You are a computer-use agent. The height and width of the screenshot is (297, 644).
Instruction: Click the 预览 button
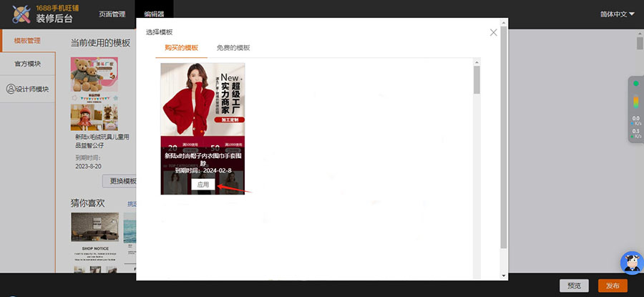pyautogui.click(x=574, y=286)
